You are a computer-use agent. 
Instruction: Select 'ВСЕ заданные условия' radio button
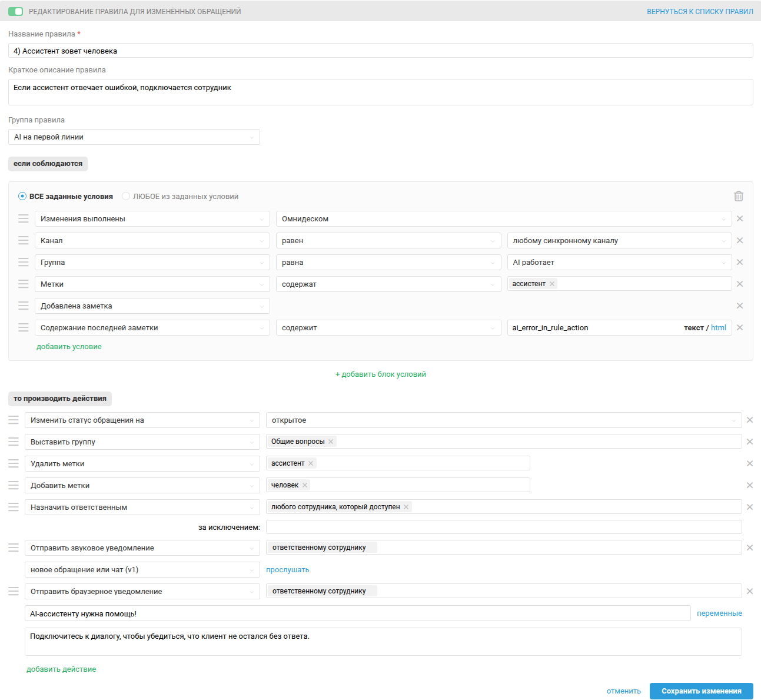point(22,196)
